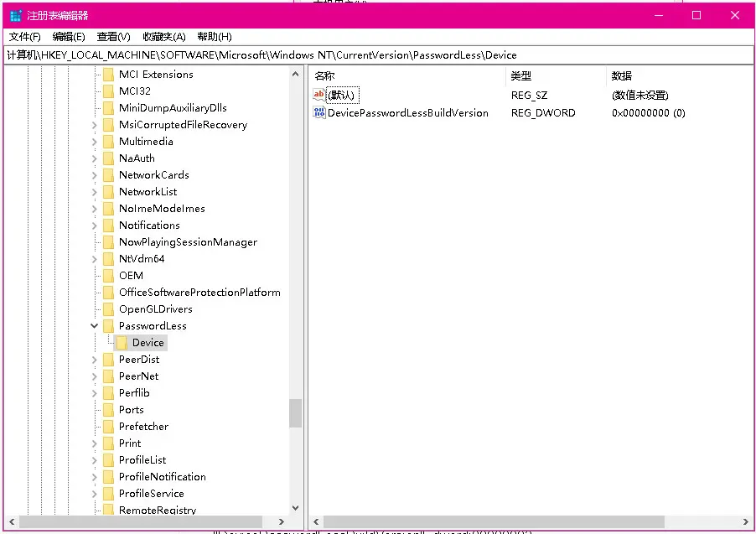This screenshot has height=534, width=756.
Task: Select the NowPlayingSessionManager key
Action: 188,242
